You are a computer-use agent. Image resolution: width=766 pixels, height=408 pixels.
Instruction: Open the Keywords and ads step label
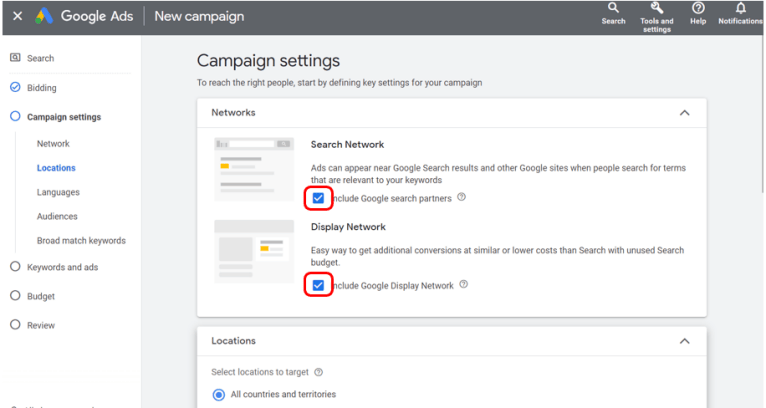click(63, 267)
